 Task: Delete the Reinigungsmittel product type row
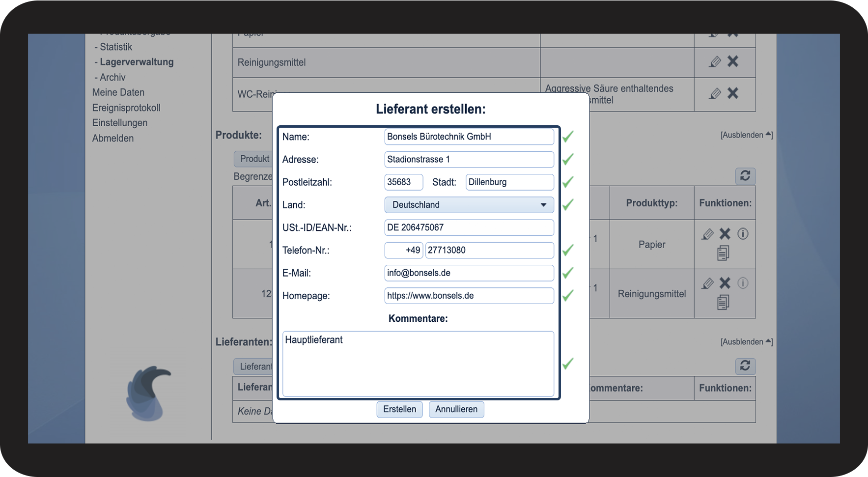[733, 61]
